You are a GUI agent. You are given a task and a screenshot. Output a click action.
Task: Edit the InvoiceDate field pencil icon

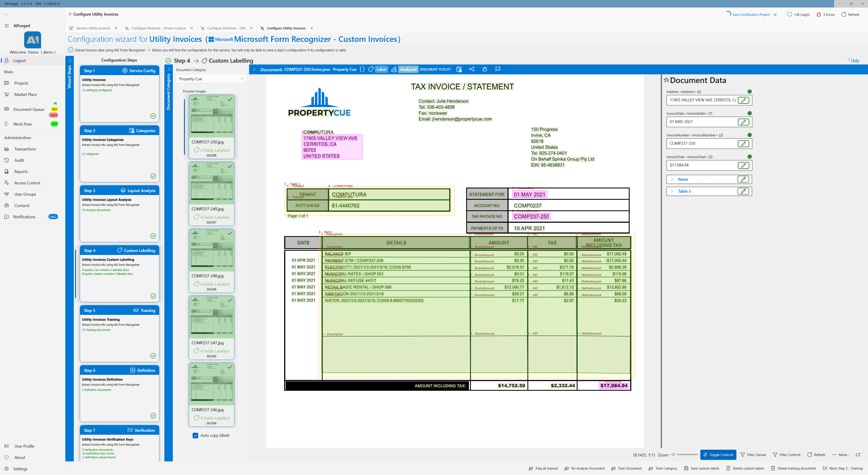point(743,122)
